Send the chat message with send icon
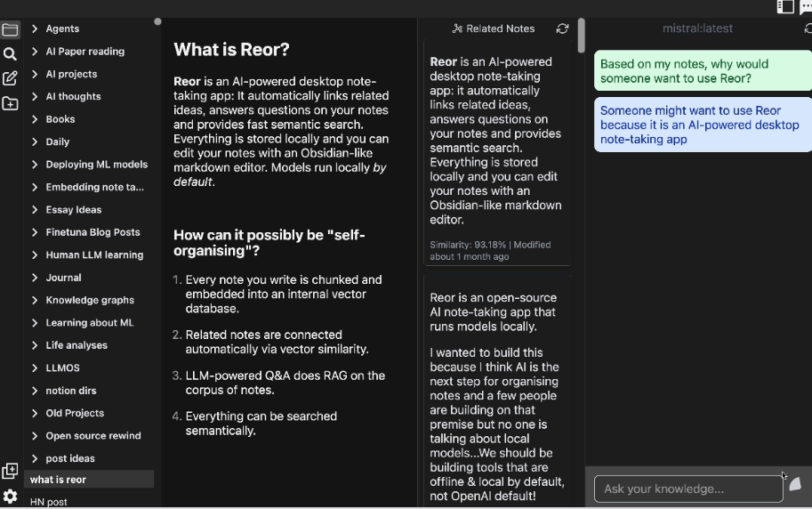The image size is (812, 509). pos(795,485)
